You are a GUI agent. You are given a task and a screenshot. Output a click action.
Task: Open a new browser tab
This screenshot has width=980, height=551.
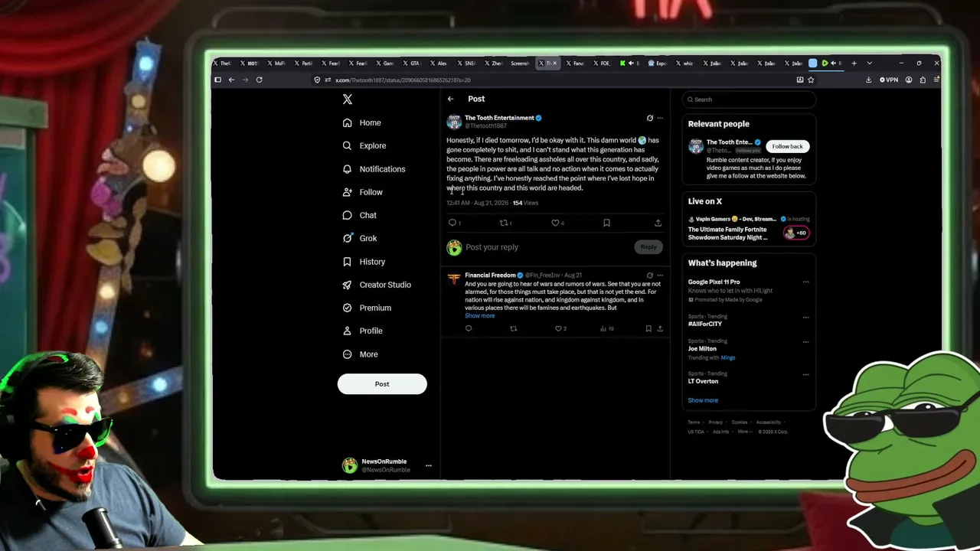854,64
